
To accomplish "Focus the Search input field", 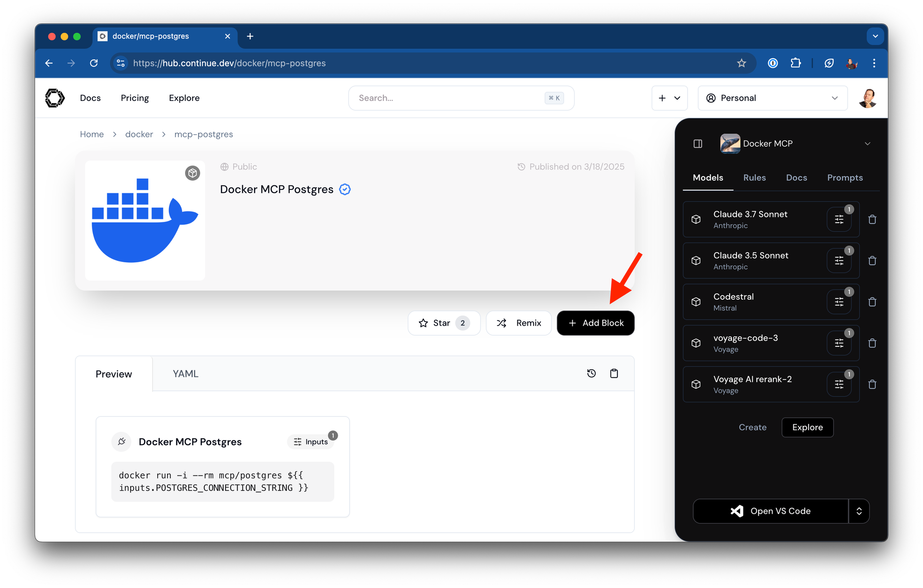I will (450, 98).
